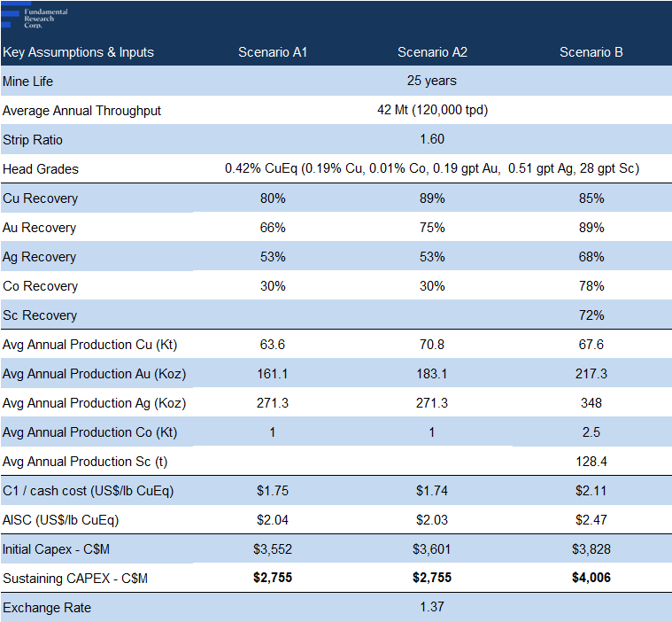
Task: Click the Strip Ratio value 1.60
Action: 432,139
